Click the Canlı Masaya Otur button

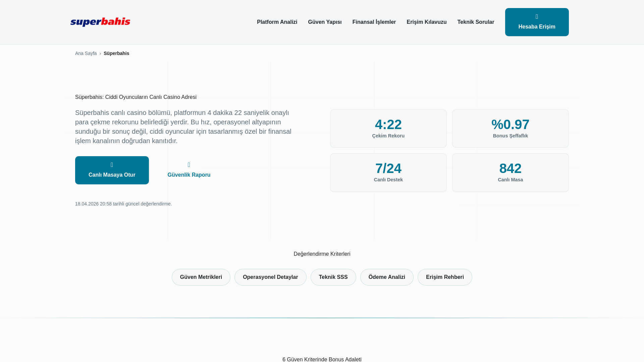point(112,170)
